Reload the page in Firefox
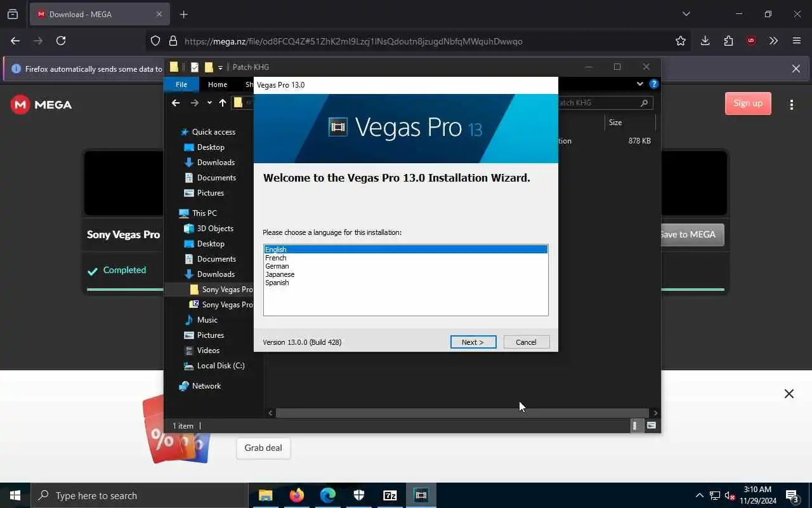This screenshot has width=812, height=508. [61, 41]
